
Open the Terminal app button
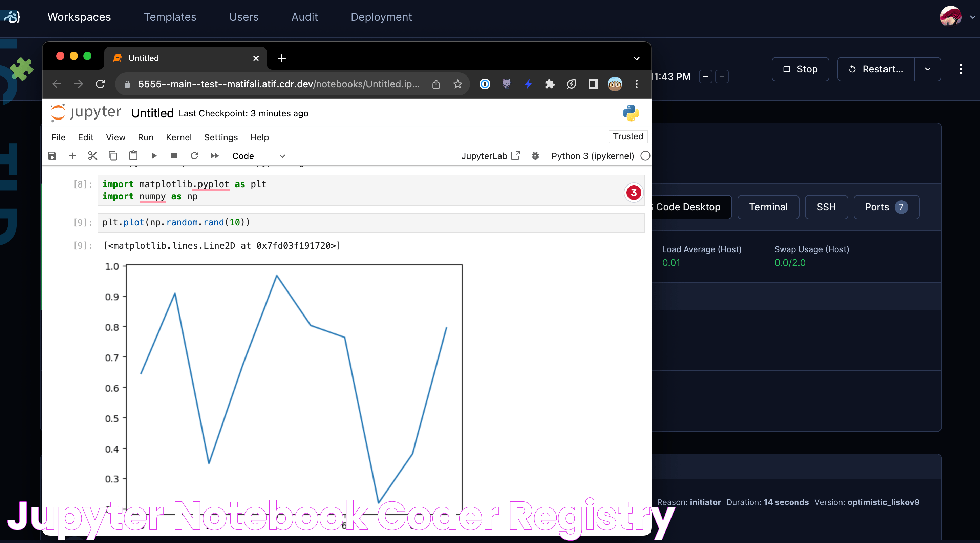point(768,207)
